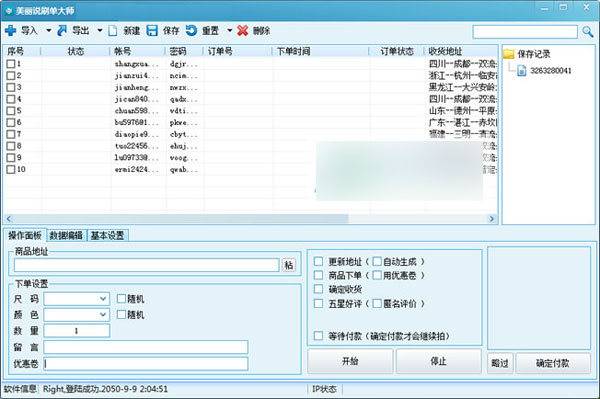Switch to 基本设置 tab
Viewport: 600px width, 399px height.
(108, 236)
